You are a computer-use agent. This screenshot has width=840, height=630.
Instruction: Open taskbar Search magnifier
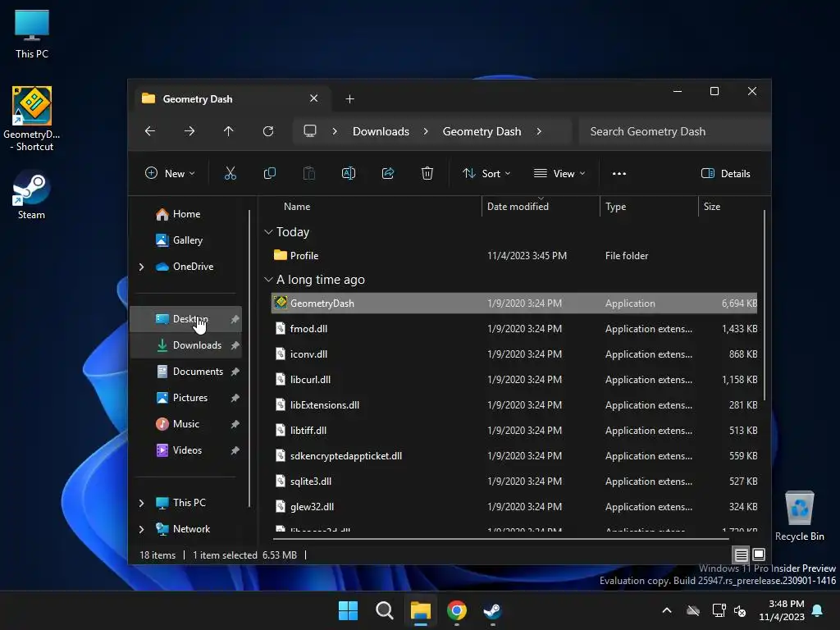pos(384,610)
